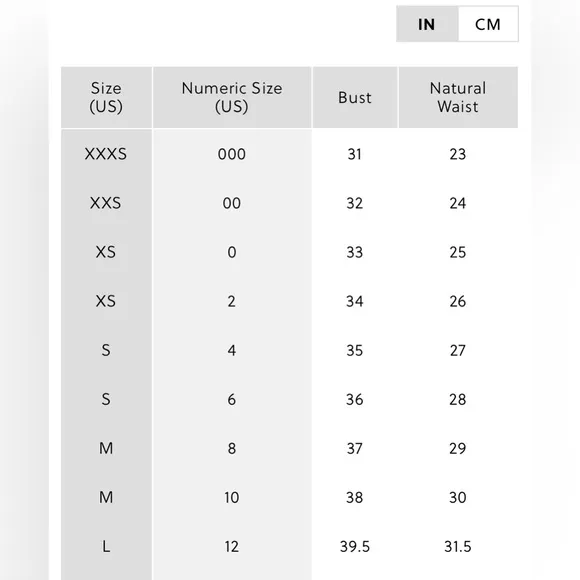Click the waist value 31.5
This screenshot has width=580, height=580.
click(x=458, y=546)
